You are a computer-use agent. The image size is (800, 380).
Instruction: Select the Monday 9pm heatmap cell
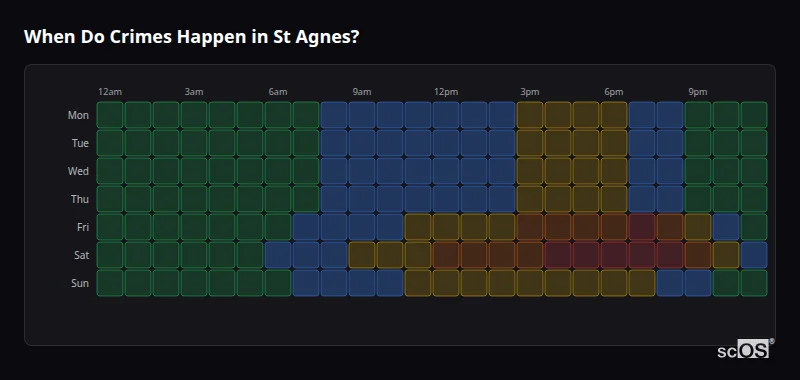pos(698,115)
